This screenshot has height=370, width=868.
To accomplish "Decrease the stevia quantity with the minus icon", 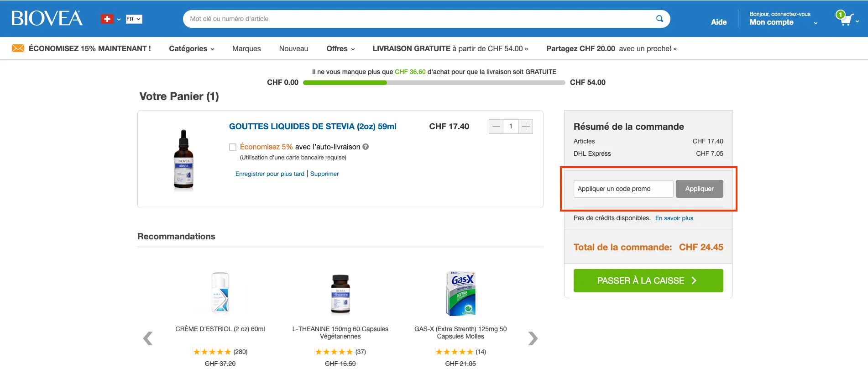I will pos(496,127).
